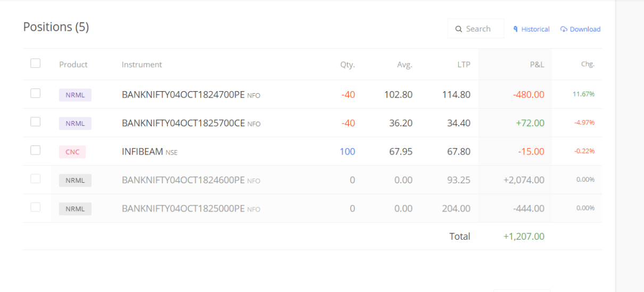Click the CNC product tag for INFIBEAM
This screenshot has height=292, width=644.
tap(72, 152)
